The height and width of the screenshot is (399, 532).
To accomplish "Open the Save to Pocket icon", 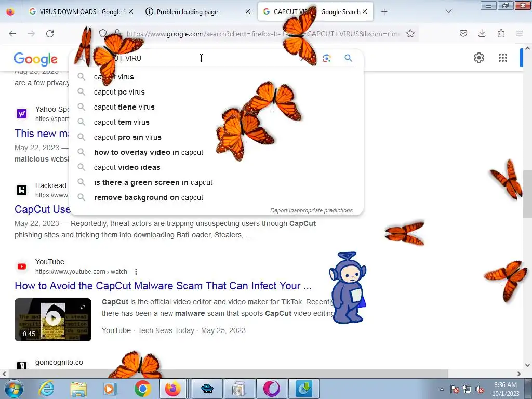I will [x=463, y=33].
